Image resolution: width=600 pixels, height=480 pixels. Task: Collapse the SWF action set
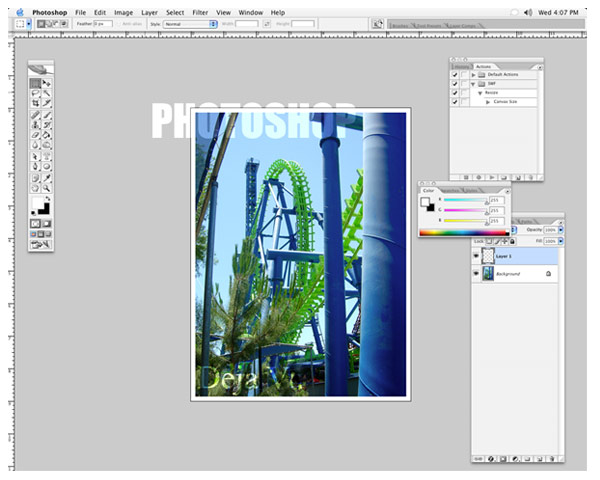click(x=473, y=84)
